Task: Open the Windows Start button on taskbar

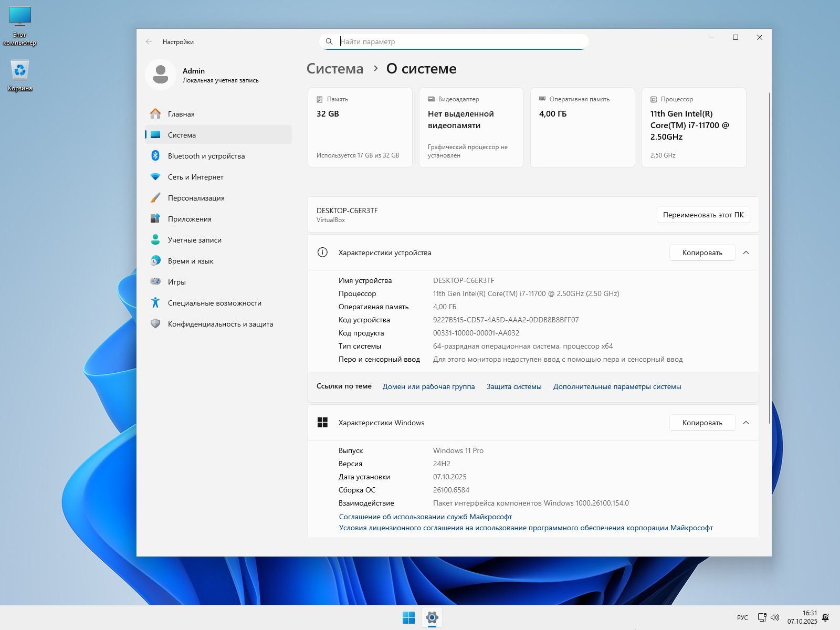Action: [408, 617]
